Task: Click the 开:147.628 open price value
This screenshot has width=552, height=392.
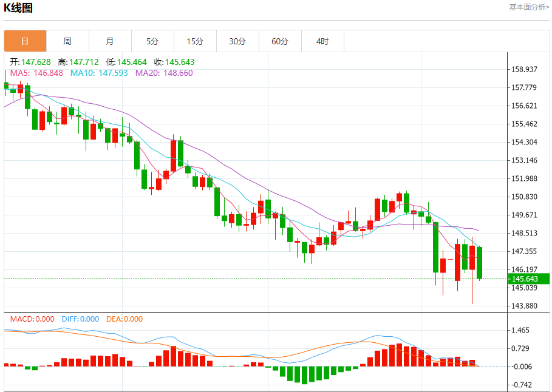Action: pos(30,62)
